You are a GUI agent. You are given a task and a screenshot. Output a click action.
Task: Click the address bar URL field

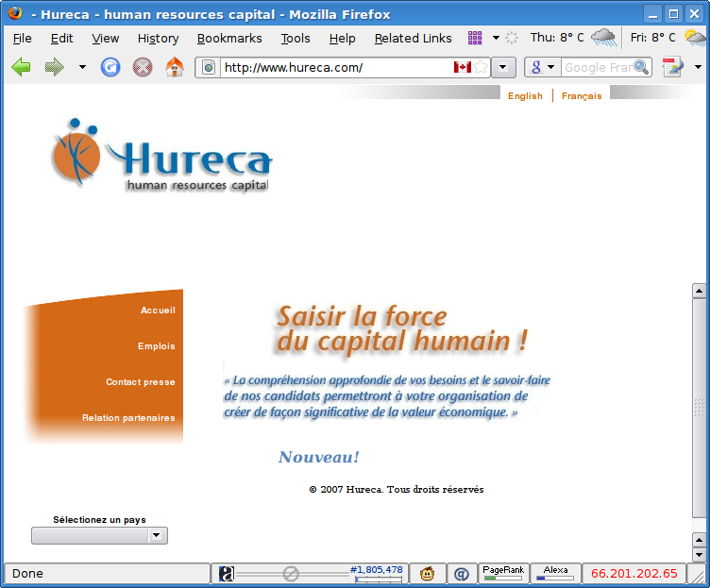pyautogui.click(x=337, y=68)
